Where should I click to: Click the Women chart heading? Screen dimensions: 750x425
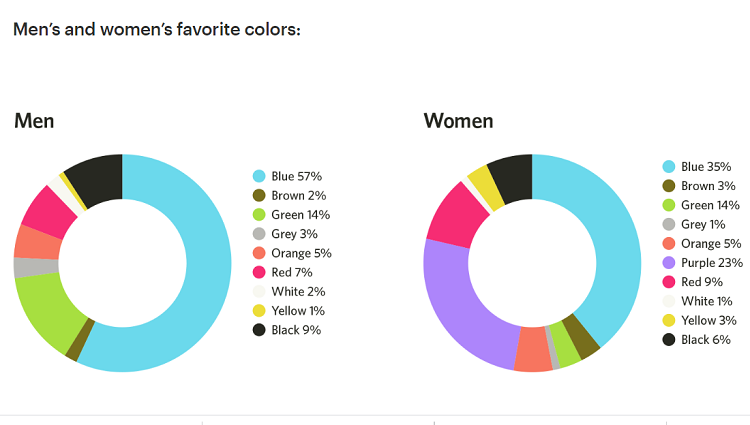coord(458,120)
